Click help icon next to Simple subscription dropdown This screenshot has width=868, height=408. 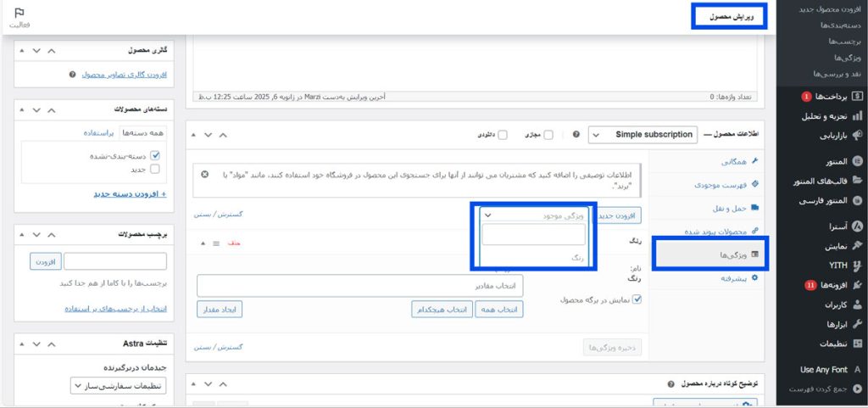(x=576, y=135)
